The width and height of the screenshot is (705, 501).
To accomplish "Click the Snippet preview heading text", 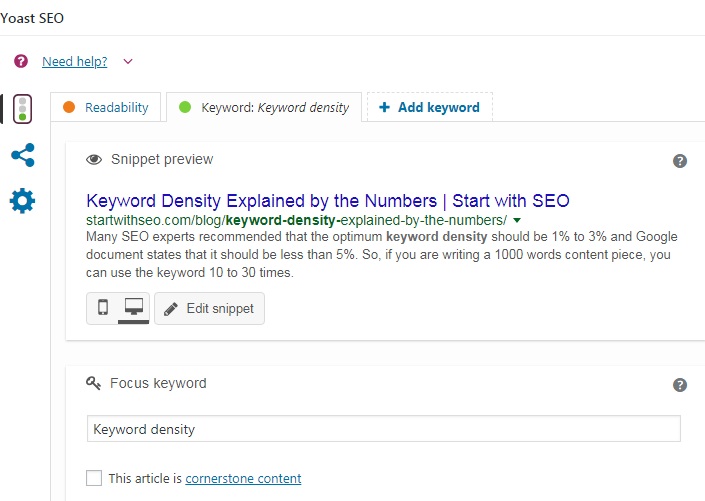I will coord(162,159).
